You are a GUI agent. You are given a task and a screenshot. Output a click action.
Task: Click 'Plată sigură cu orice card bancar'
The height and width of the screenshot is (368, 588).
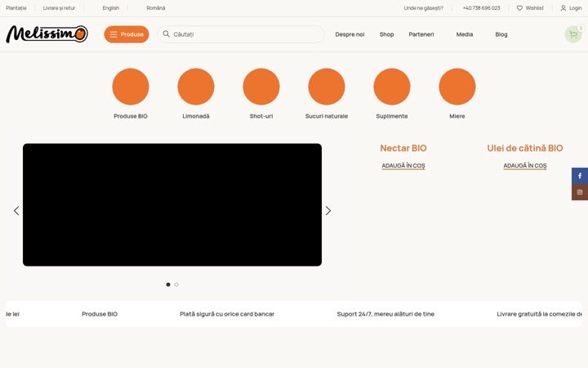coord(227,314)
